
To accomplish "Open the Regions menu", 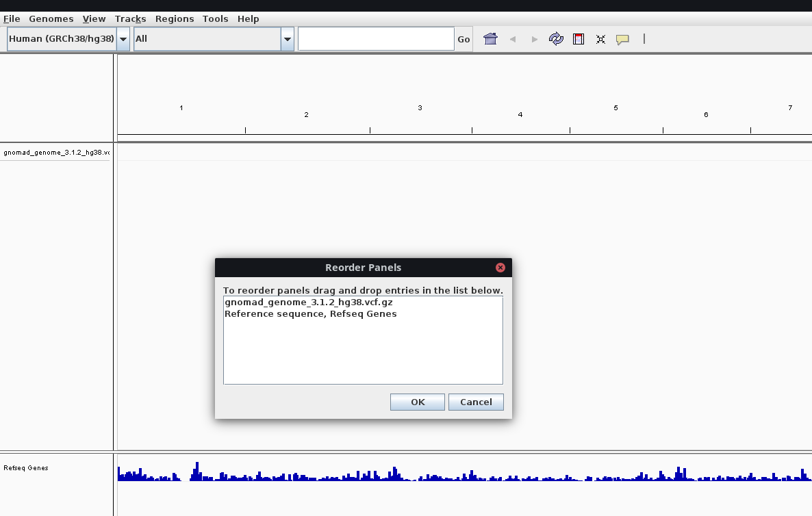I will (x=175, y=18).
